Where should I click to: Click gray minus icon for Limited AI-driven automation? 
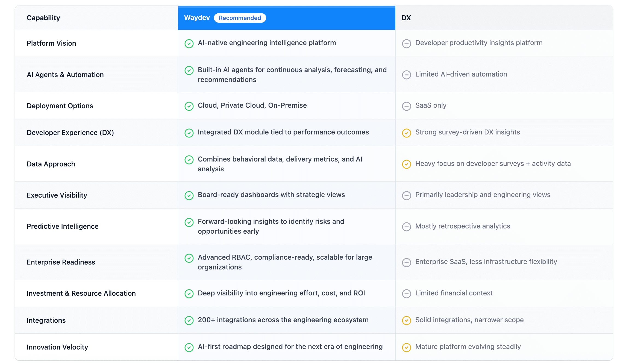click(406, 75)
